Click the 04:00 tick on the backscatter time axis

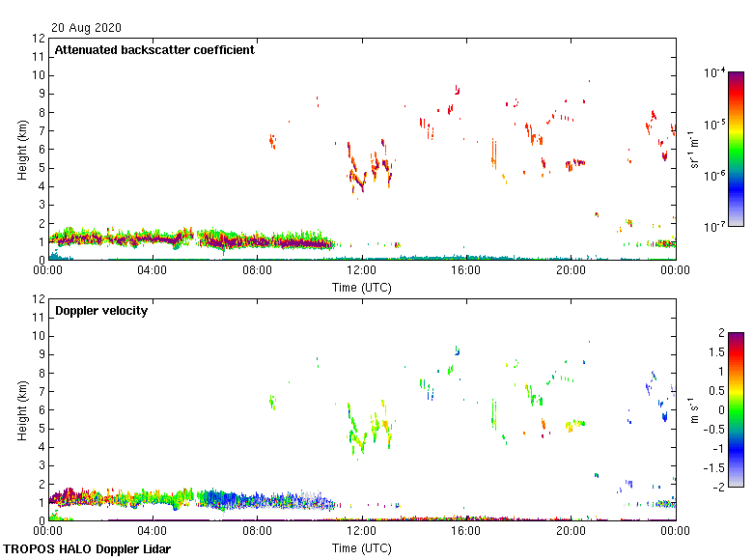point(153,272)
